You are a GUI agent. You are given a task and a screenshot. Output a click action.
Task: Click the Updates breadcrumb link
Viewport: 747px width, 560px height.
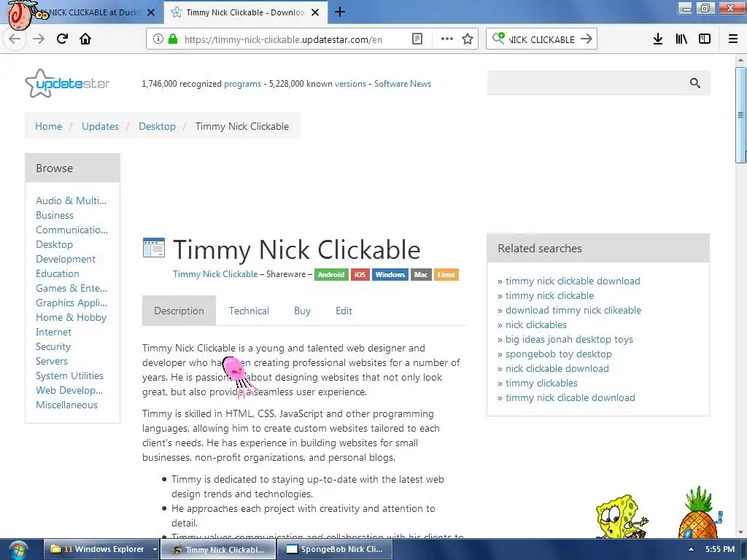[100, 126]
